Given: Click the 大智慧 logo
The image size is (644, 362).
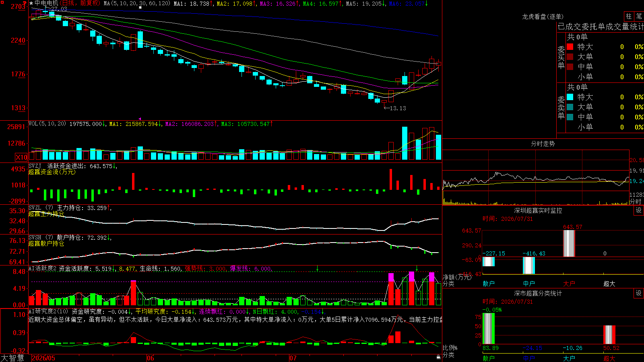Looking at the screenshot, I should [x=12, y=358].
